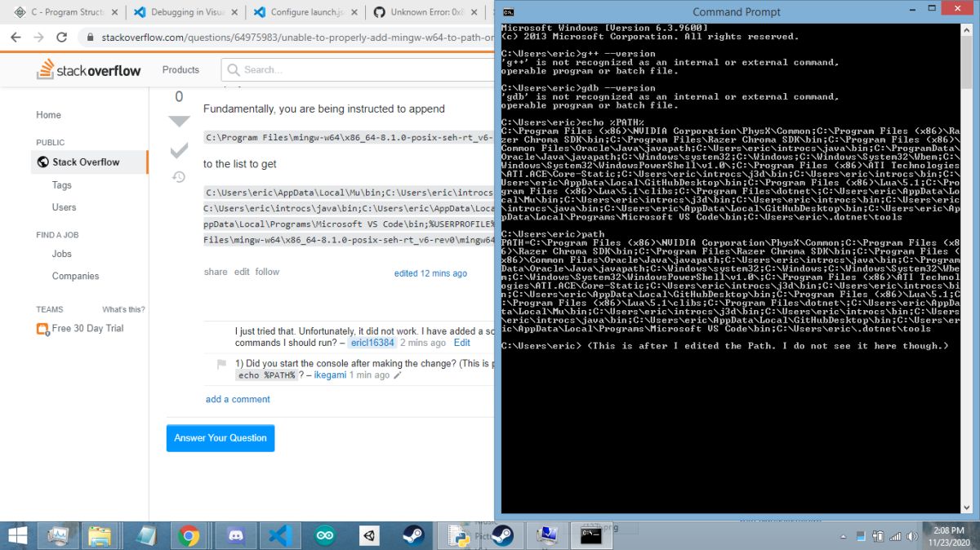Open the ikegami user profile link
Image resolution: width=980 pixels, height=550 pixels.
[x=330, y=375]
